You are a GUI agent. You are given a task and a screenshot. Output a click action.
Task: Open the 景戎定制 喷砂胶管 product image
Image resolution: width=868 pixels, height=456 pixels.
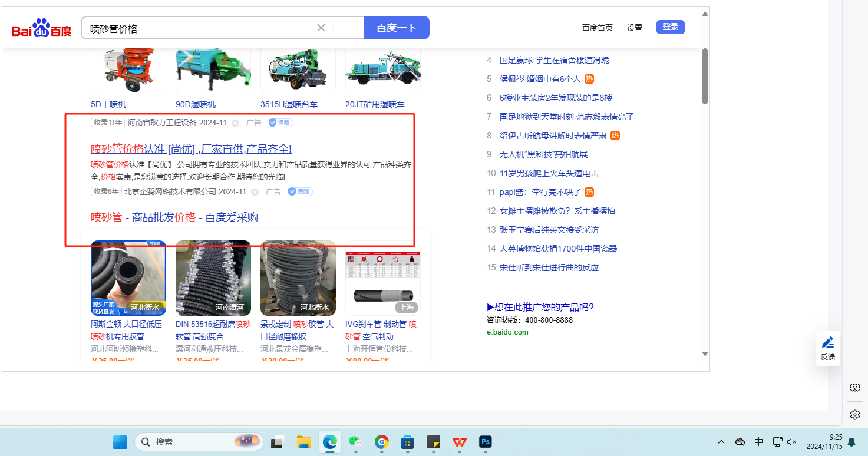298,278
